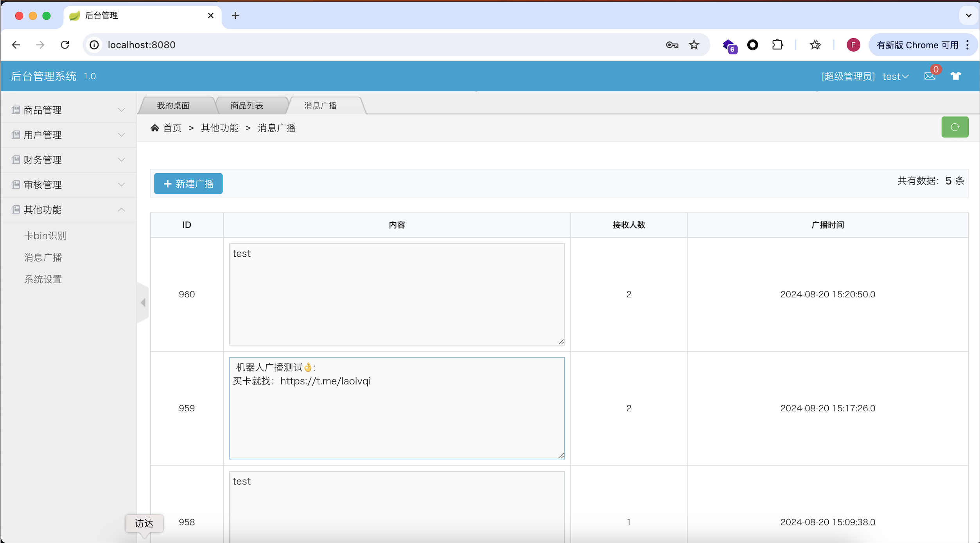
Task: Open site info icon in address bar
Action: pyautogui.click(x=94, y=45)
